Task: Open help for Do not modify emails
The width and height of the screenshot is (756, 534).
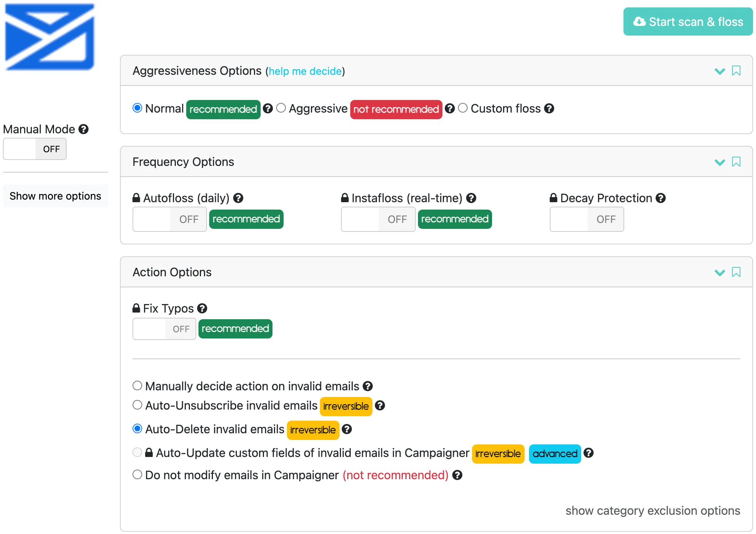Action: click(x=458, y=475)
